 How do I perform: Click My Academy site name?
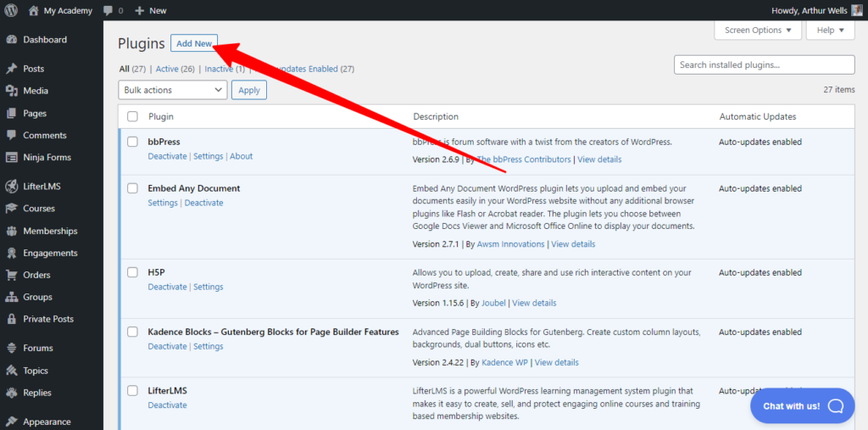(69, 10)
